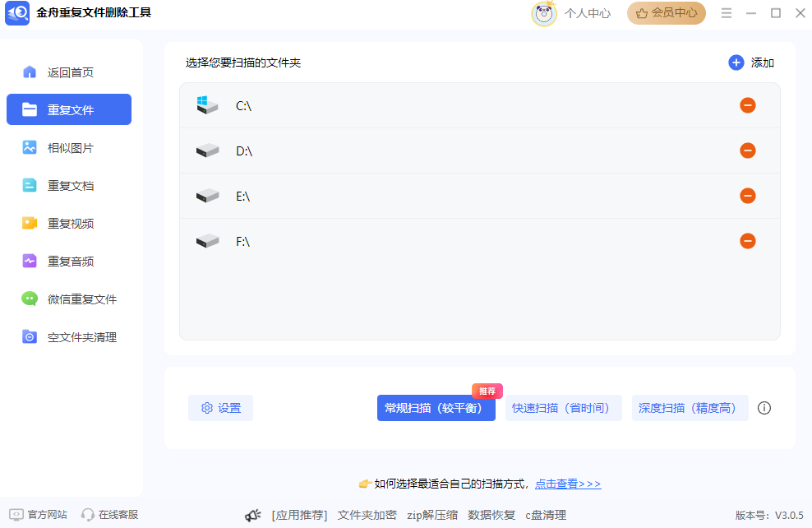The height and width of the screenshot is (528, 812).
Task: Open the 重复文档 section
Action: click(x=69, y=186)
